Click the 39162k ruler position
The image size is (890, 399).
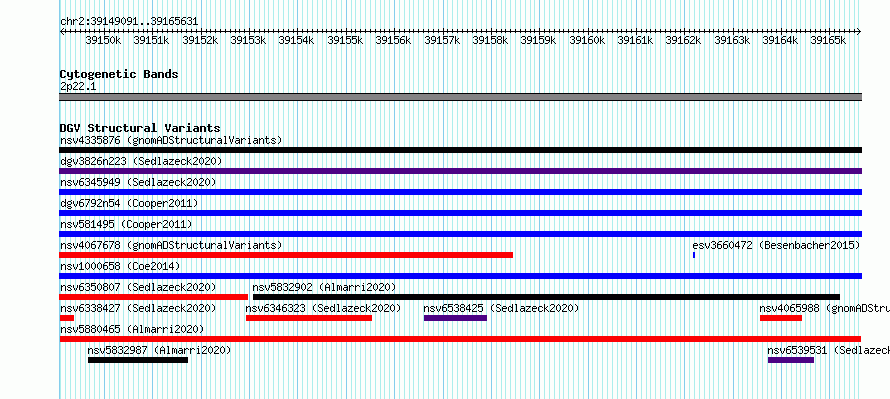(683, 40)
